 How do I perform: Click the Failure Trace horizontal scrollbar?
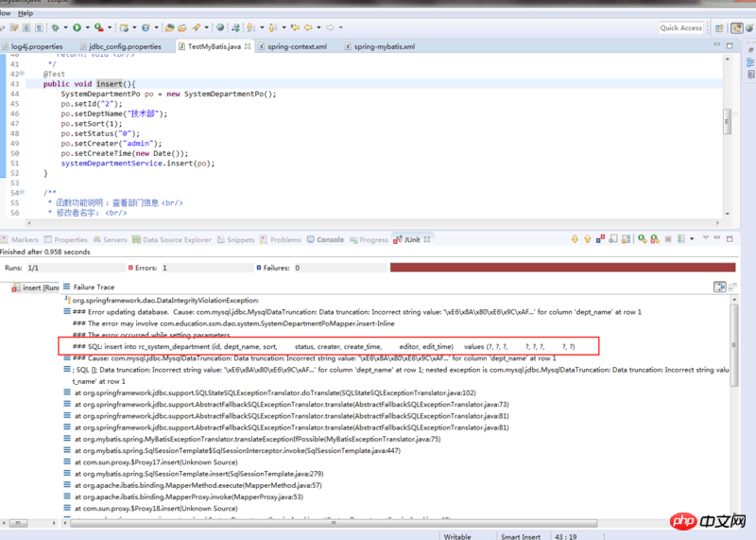click(334, 523)
